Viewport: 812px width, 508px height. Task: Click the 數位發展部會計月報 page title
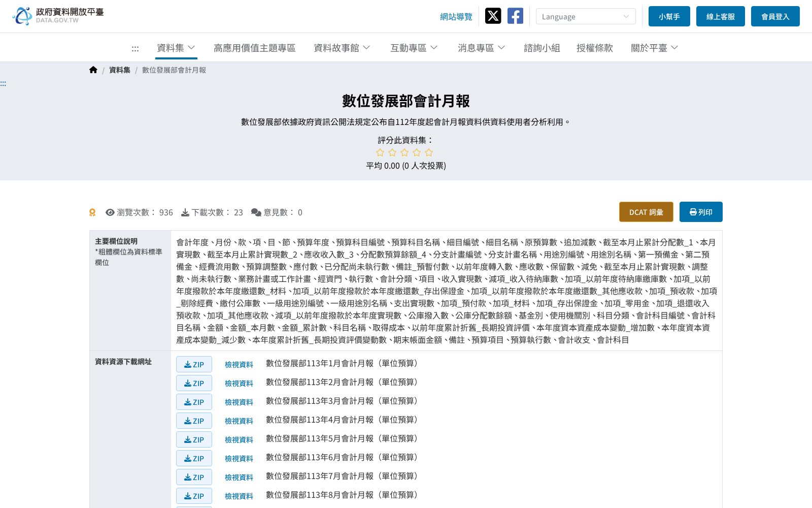406,101
